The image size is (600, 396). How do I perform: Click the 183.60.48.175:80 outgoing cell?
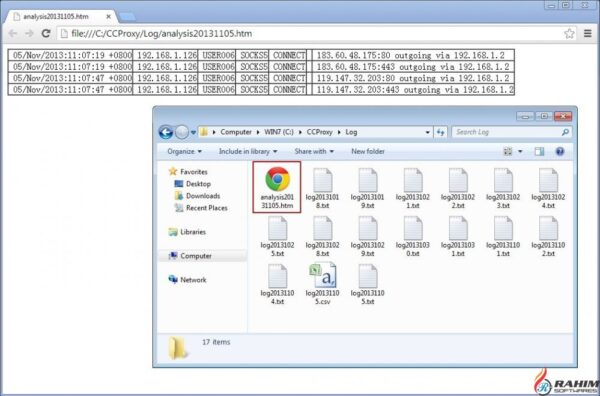click(x=413, y=55)
